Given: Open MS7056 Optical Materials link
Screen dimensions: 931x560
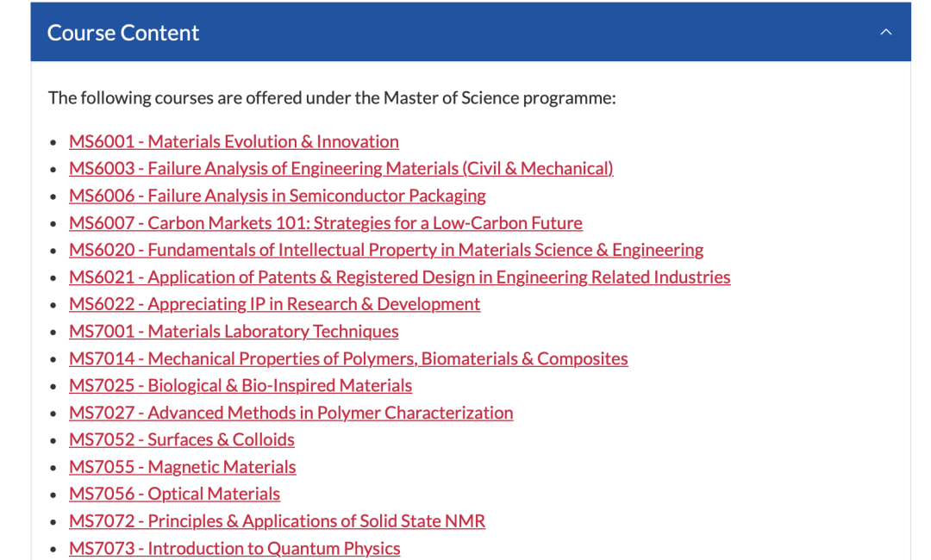Looking at the screenshot, I should (174, 495).
